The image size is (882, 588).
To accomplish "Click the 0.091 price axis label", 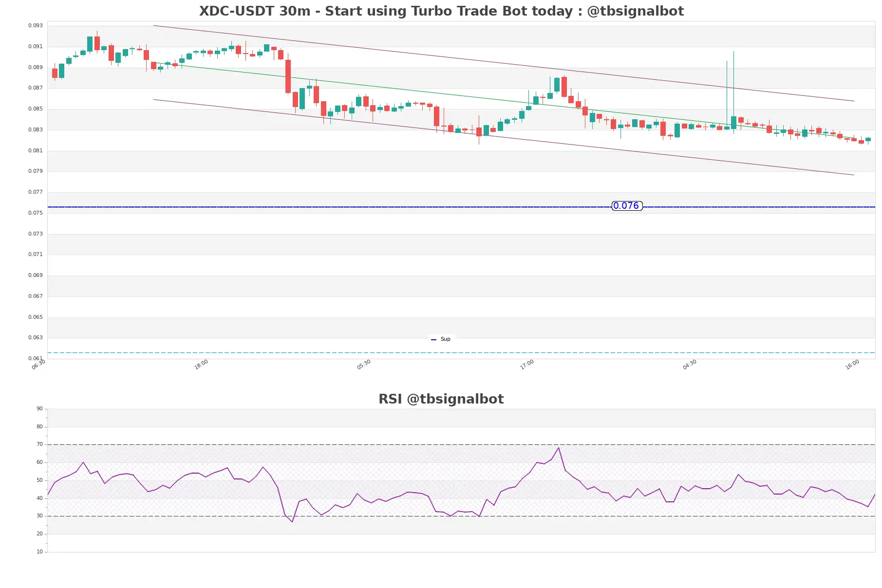I will pos(36,47).
